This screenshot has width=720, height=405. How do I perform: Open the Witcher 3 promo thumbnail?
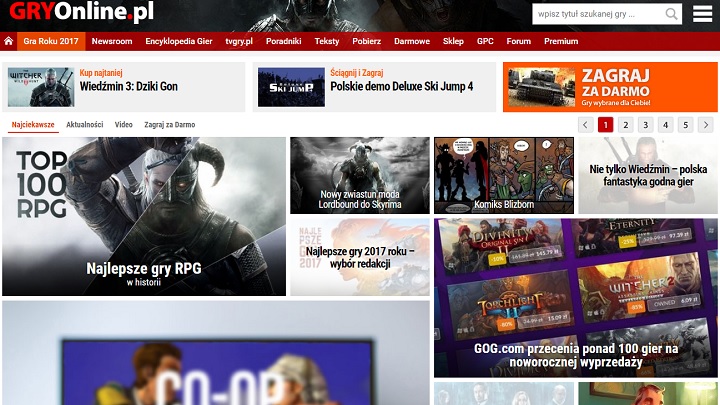pyautogui.click(x=41, y=88)
